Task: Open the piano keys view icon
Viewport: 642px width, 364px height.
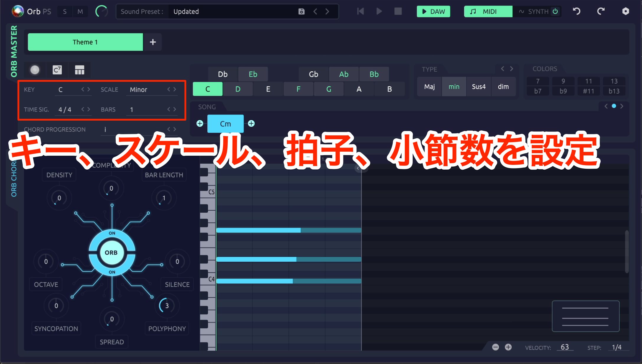Action: click(x=79, y=70)
